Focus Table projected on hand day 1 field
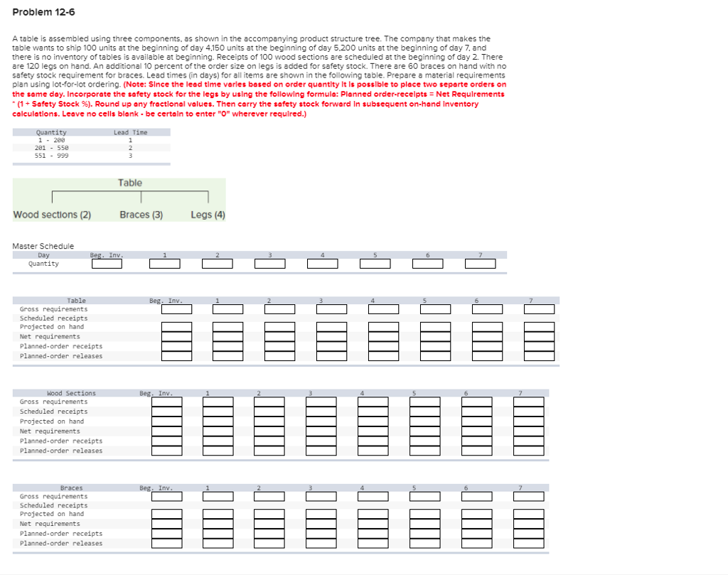 point(228,327)
